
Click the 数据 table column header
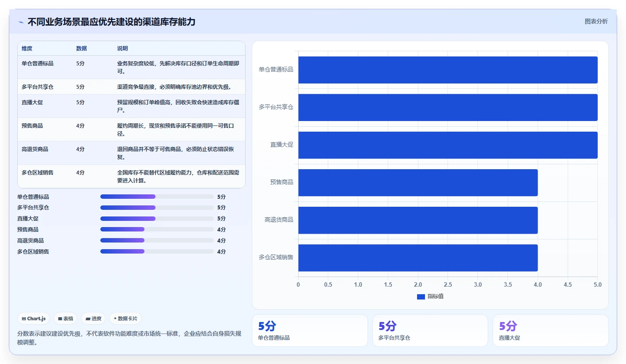click(x=81, y=49)
